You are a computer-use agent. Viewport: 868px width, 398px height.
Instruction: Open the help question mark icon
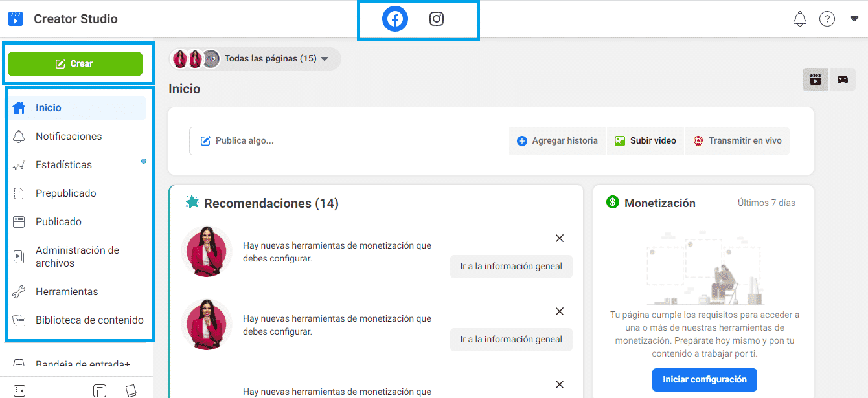pos(827,19)
